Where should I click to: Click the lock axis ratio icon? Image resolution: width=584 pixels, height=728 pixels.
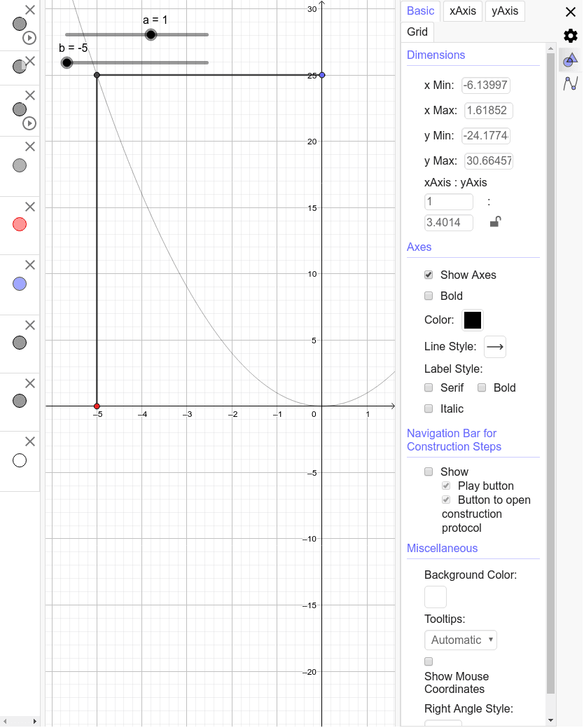coord(496,222)
